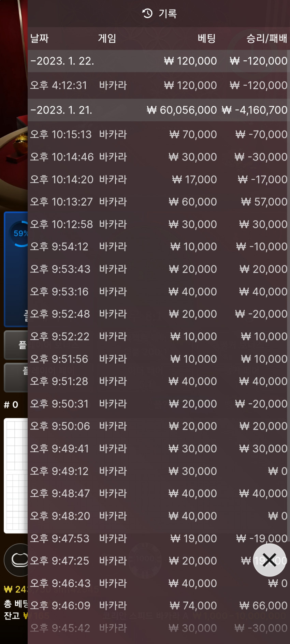Collapse the 2023. 1. 21. date group
This screenshot has width=290, height=644.
click(x=159, y=110)
